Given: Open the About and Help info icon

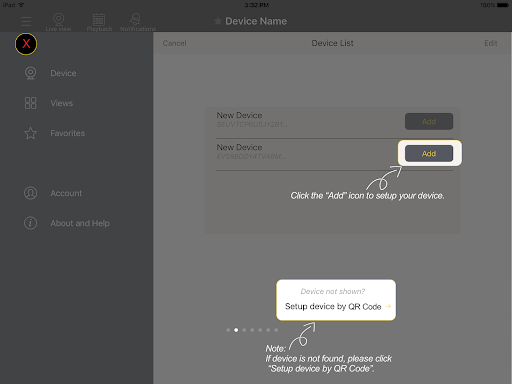Looking at the screenshot, I should 31,223.
